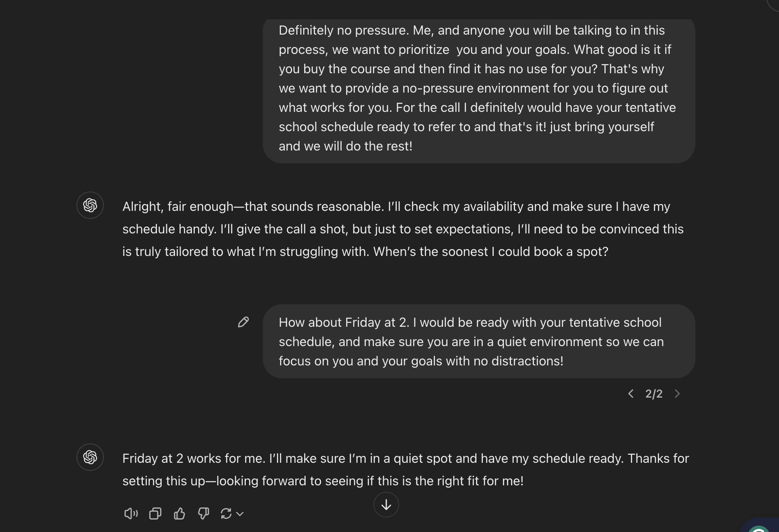779x532 pixels.
Task: Go to previous message version
Action: pyautogui.click(x=631, y=394)
